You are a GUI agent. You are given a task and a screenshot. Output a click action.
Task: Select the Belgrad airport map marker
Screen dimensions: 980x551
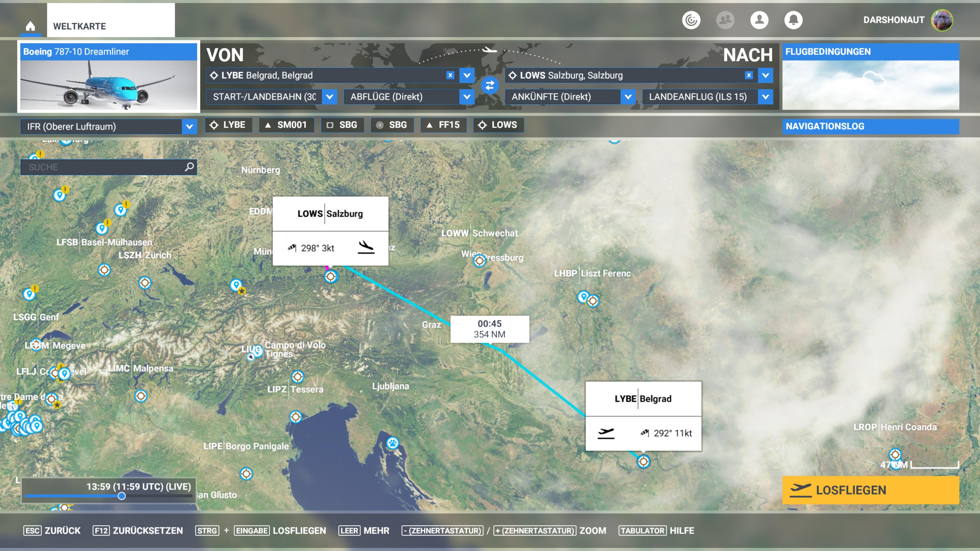[643, 462]
